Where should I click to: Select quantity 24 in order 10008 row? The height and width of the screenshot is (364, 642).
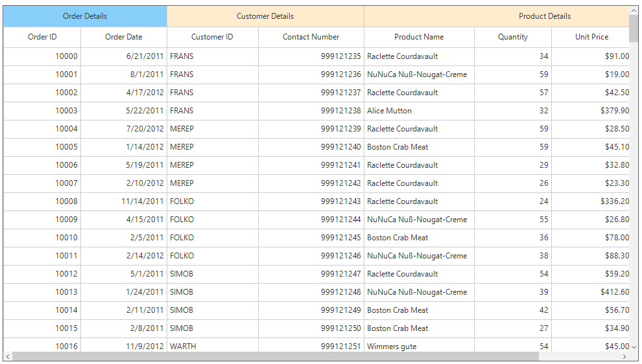click(x=513, y=201)
